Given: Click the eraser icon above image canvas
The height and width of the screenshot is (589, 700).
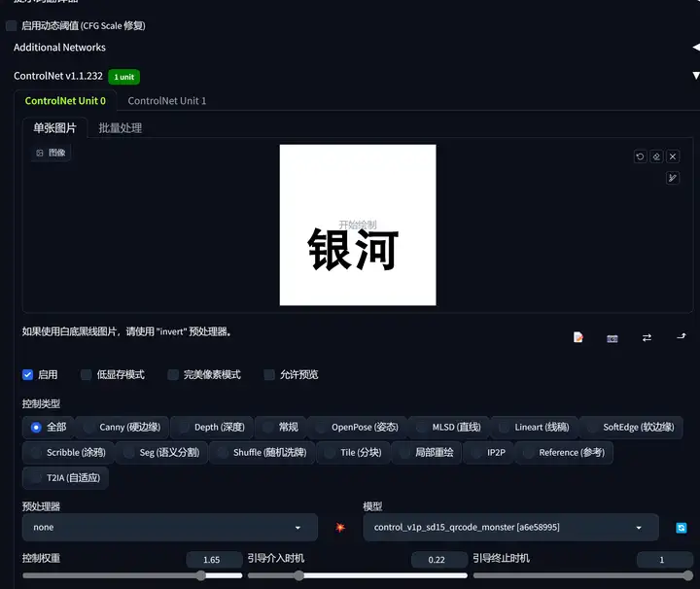Looking at the screenshot, I should pyautogui.click(x=656, y=156).
